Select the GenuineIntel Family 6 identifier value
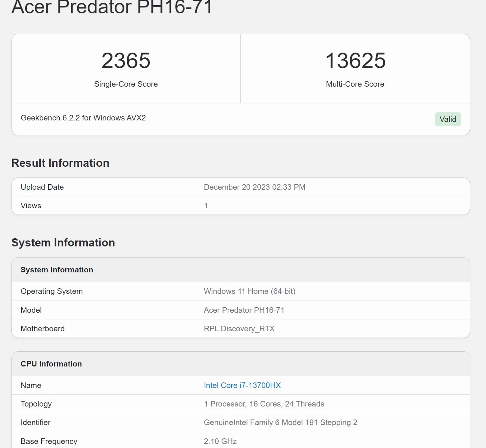This screenshot has width=486, height=448. (281, 422)
